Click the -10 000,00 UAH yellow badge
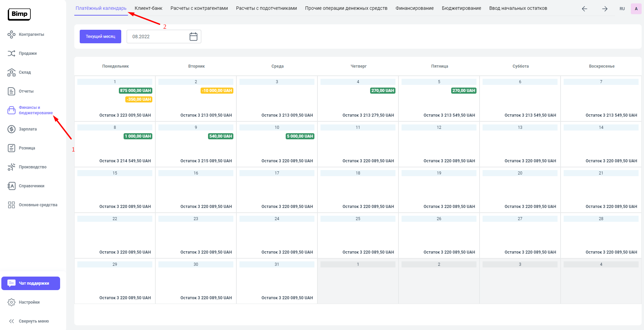 coord(217,91)
